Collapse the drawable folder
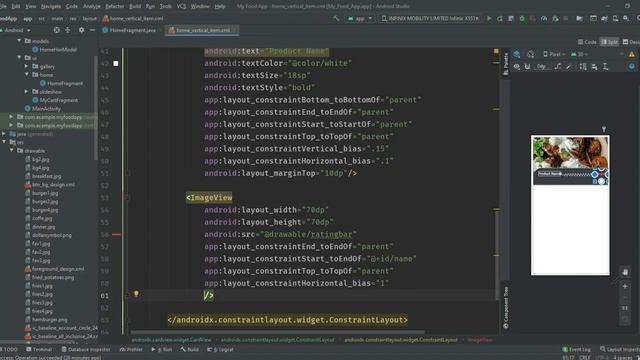The width and height of the screenshot is (640, 360). [x=12, y=151]
